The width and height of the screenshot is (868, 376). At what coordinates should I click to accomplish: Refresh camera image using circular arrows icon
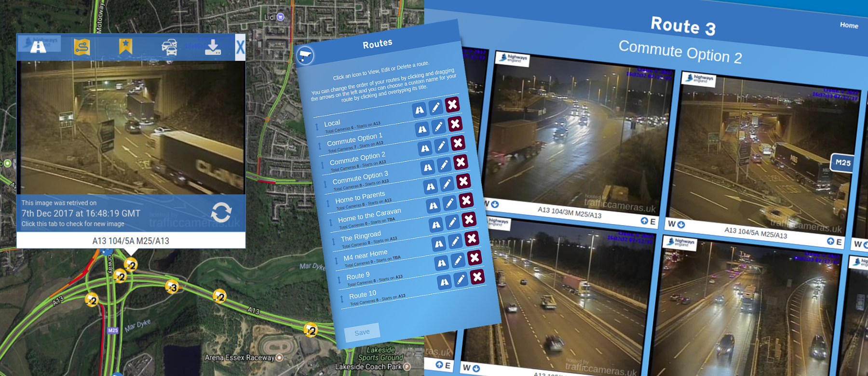point(221,212)
